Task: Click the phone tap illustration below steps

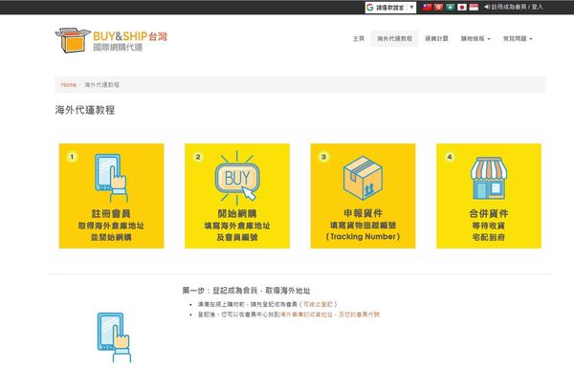Action: (115, 337)
